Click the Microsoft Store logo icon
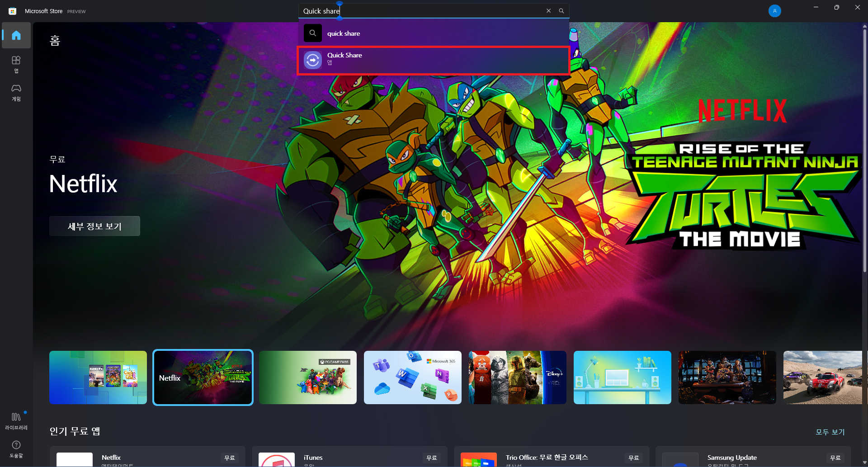Screen dimensions: 868x467 click(x=13, y=11)
